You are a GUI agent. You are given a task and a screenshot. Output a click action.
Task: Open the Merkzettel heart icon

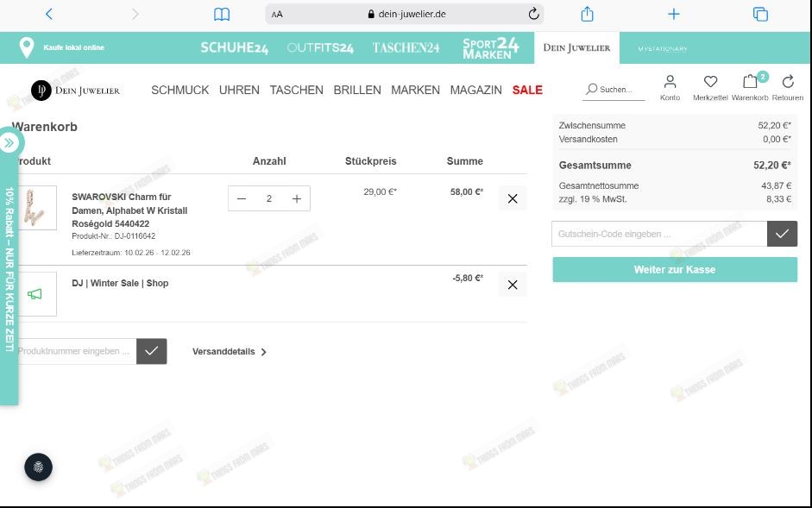(x=710, y=83)
